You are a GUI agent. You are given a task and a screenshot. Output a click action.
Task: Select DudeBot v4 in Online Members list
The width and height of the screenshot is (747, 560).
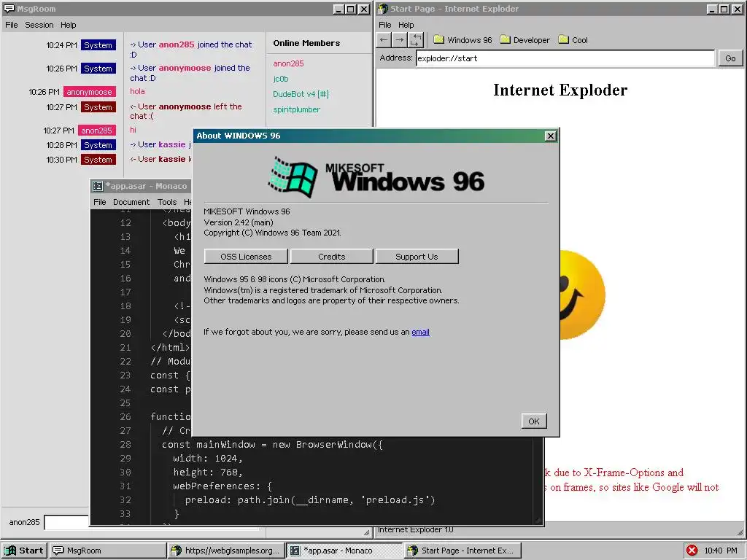click(301, 94)
